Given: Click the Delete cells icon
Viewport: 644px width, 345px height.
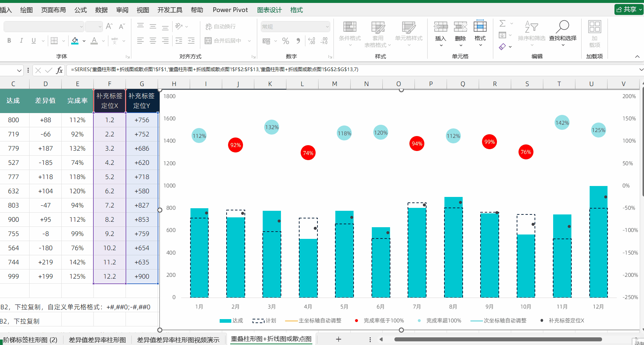Looking at the screenshot, I should 460,27.
